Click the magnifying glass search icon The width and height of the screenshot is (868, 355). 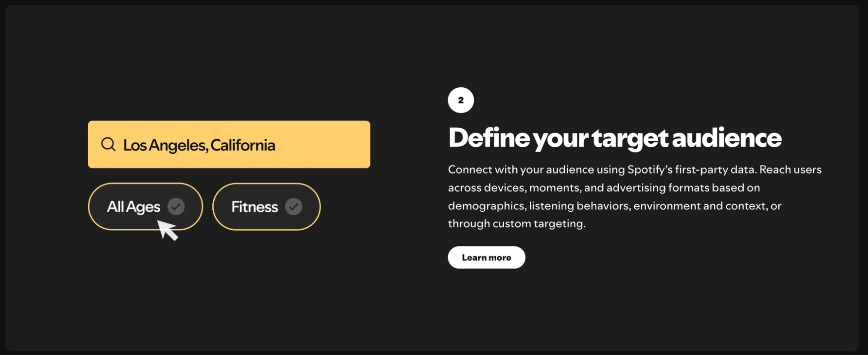pyautogui.click(x=108, y=144)
